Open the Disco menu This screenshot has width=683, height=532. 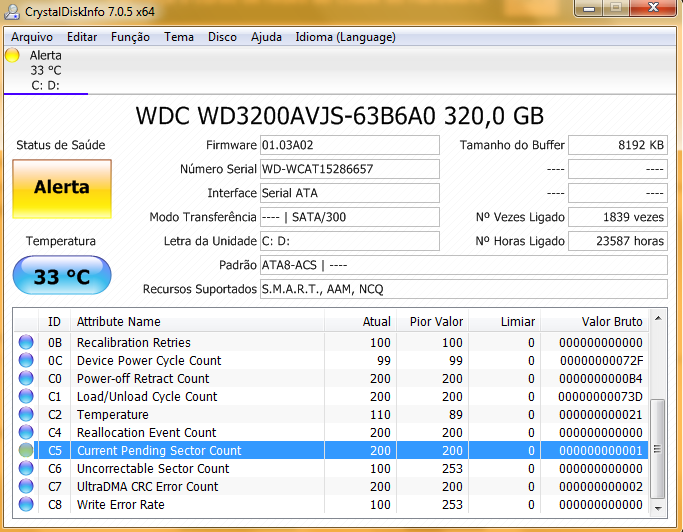click(222, 37)
